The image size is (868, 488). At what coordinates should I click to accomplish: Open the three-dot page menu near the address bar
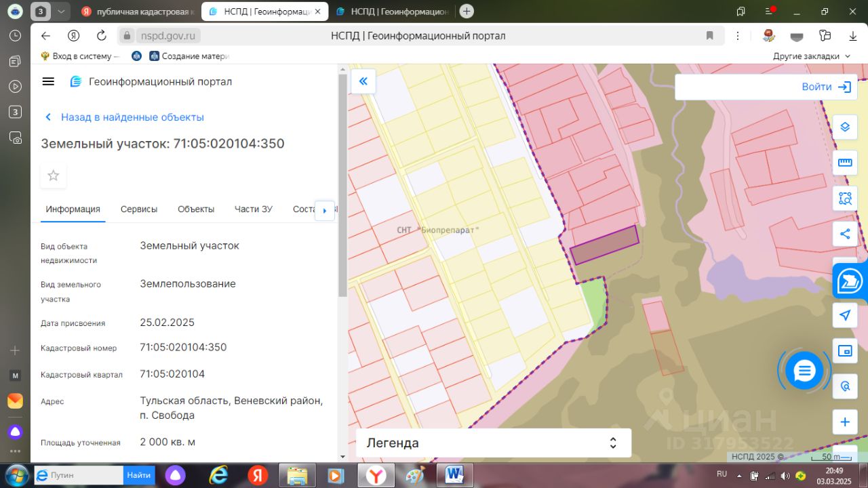coord(738,36)
